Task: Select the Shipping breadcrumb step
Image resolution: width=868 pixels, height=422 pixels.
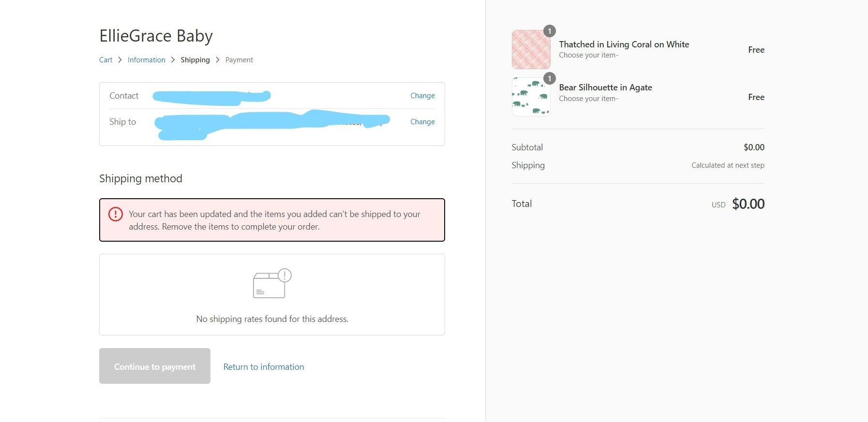Action: (195, 60)
